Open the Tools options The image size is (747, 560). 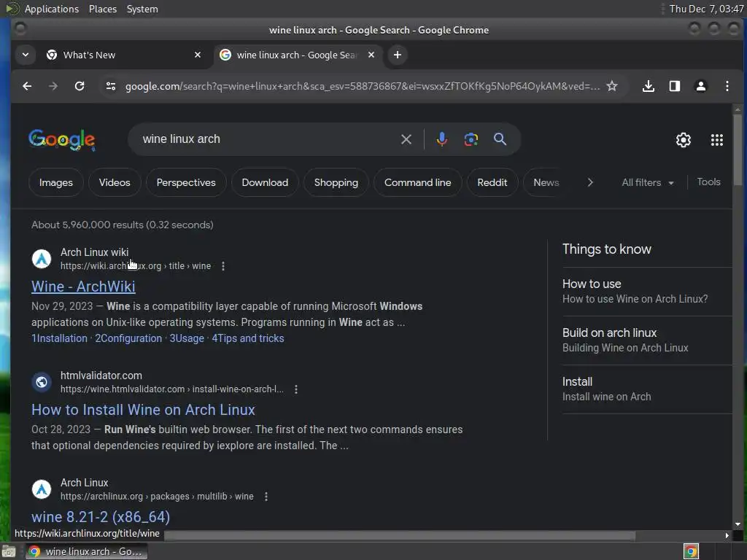pyautogui.click(x=708, y=182)
